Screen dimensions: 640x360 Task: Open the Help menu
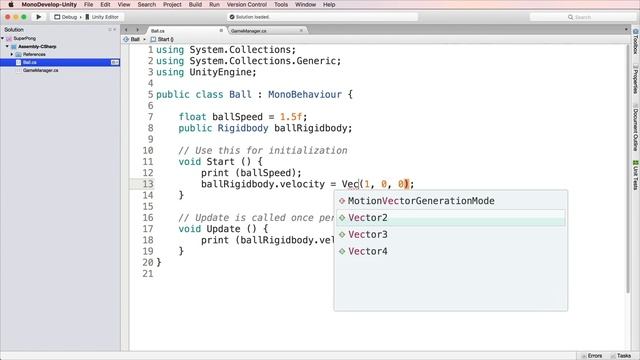point(329,4)
